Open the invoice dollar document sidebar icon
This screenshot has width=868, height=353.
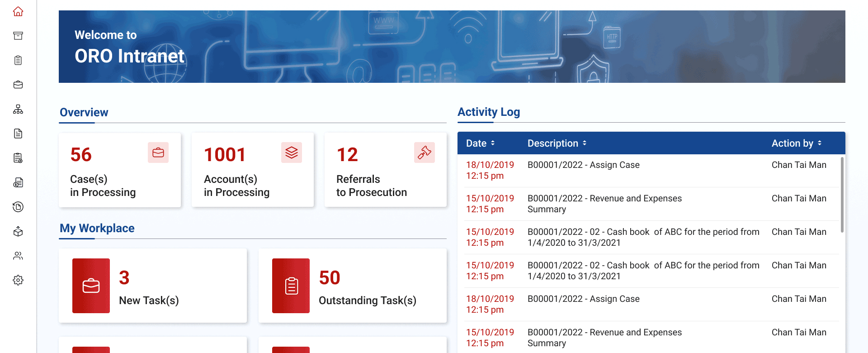[18, 182]
